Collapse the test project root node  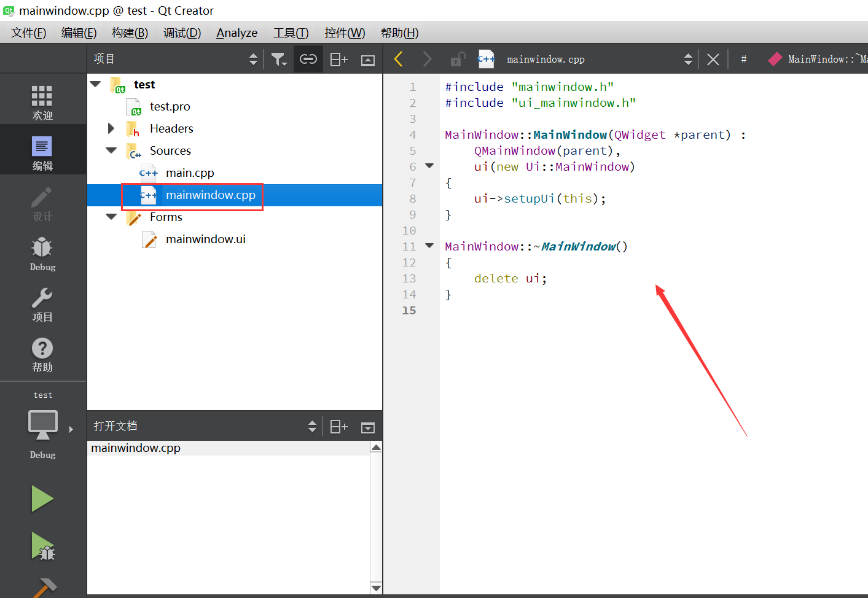[96, 84]
